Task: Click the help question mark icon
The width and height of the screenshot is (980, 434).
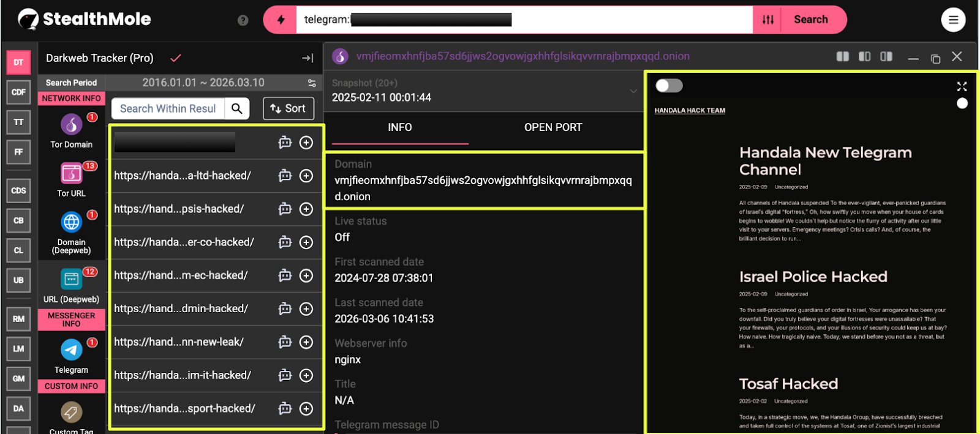Action: [x=243, y=20]
